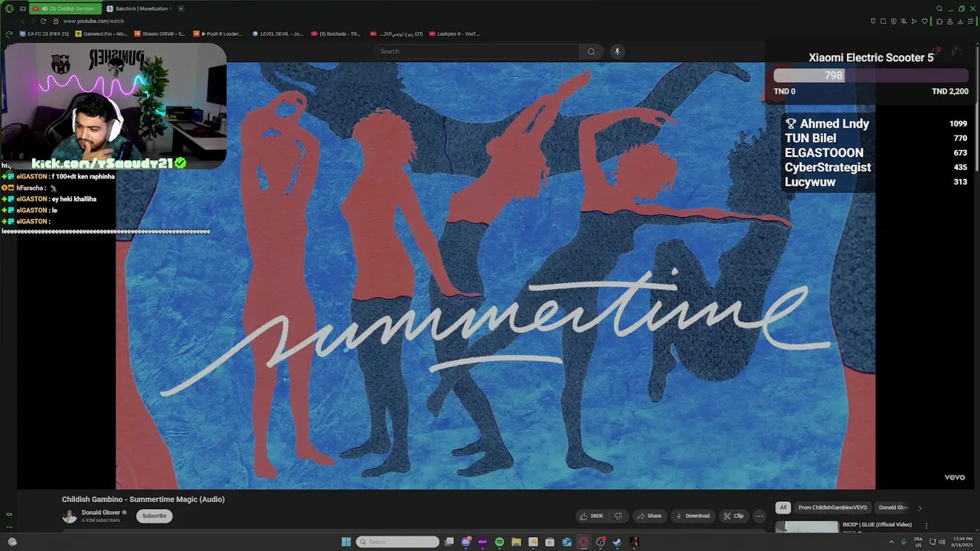Select the From ChildishGambinoVEVO chip
Image resolution: width=980 pixels, height=551 pixels.
[x=832, y=507]
